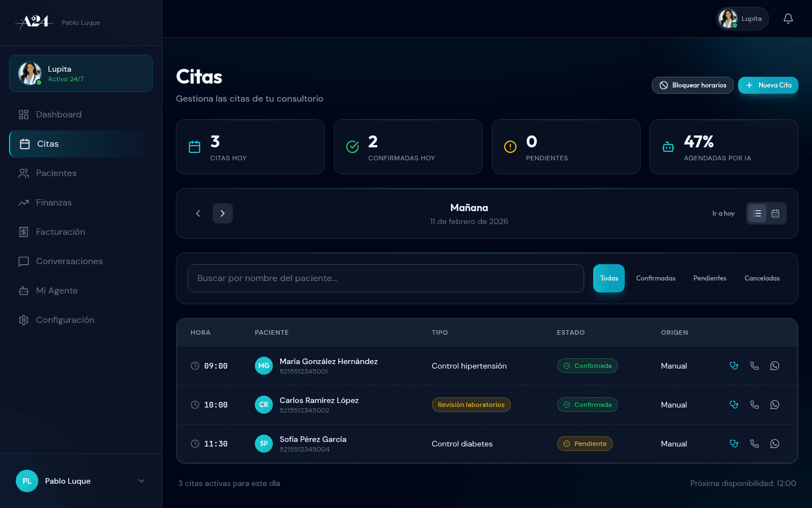Select the Dashboard grid icon in sidebar
812x508 pixels.
[23, 114]
